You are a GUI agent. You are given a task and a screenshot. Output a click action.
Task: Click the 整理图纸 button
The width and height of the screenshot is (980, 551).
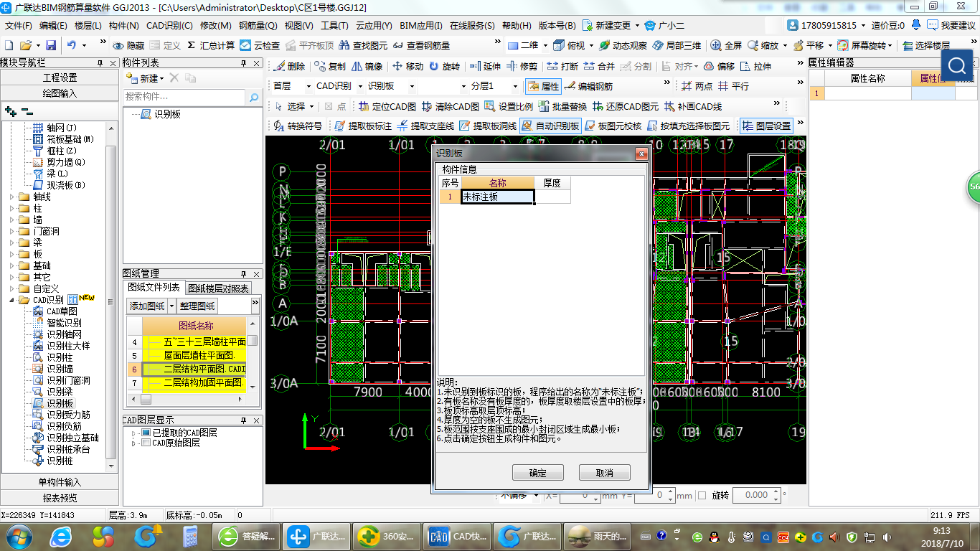[197, 306]
